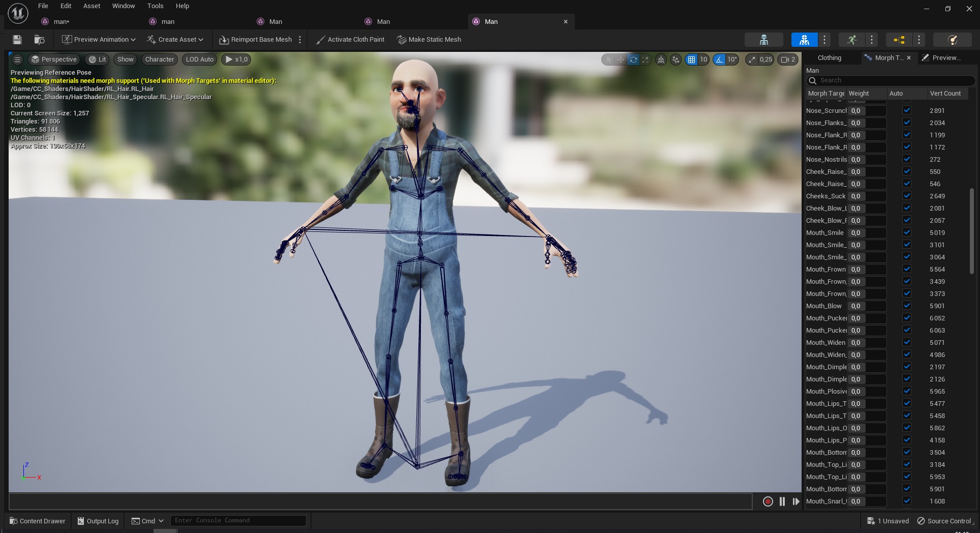Pause the preview playback
The width and height of the screenshot is (980, 533).
(782, 501)
